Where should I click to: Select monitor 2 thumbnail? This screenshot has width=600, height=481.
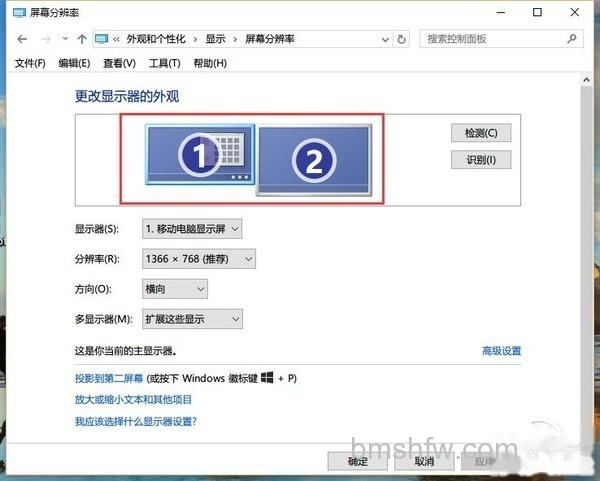coord(314,160)
